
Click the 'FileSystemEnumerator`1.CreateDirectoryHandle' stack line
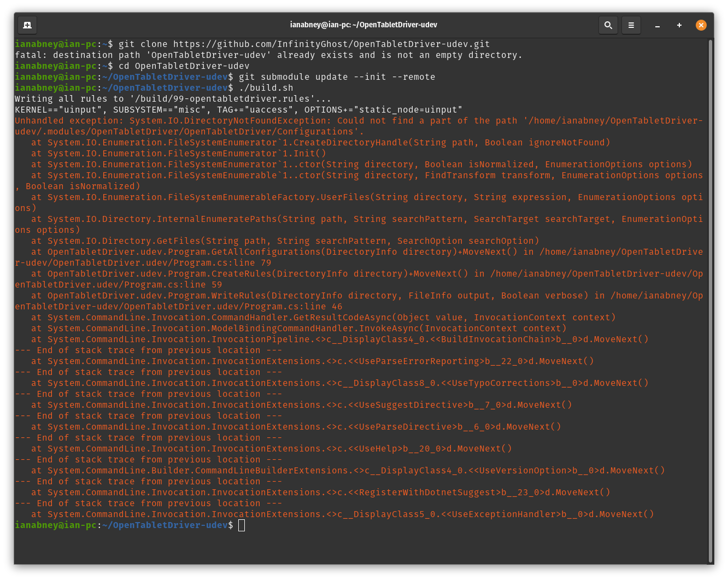321,142
